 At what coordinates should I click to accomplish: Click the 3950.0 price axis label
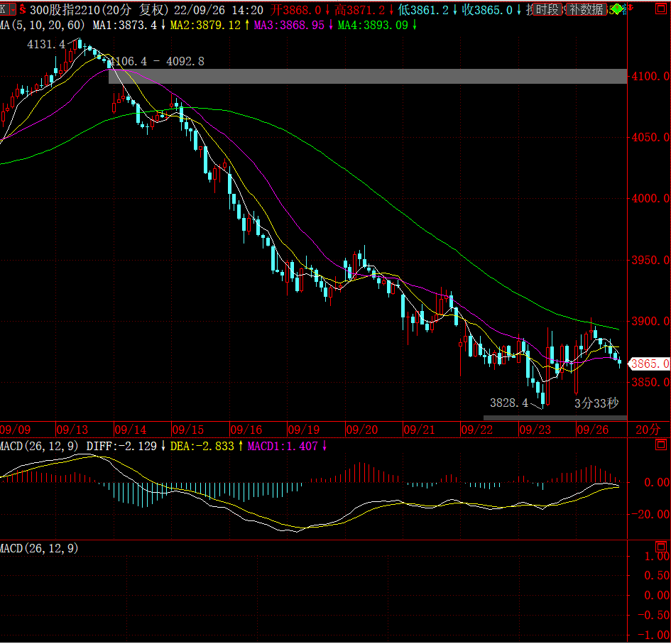651,260
